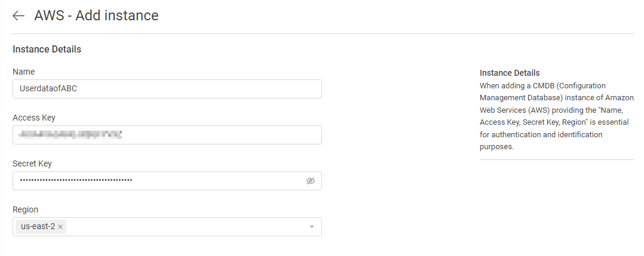
Task: Remove the us-east-2 region chip
Action: click(x=60, y=227)
